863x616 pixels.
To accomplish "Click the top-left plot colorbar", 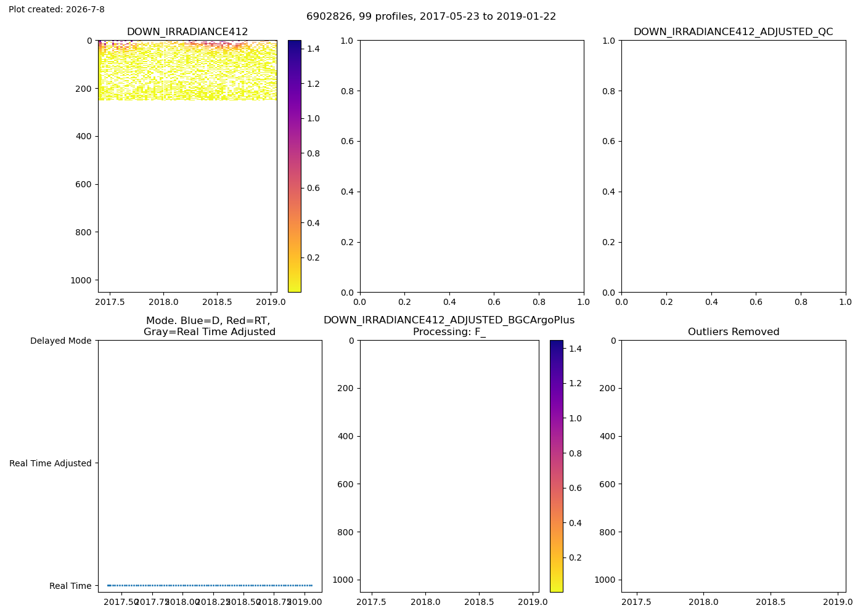I will [295, 166].
